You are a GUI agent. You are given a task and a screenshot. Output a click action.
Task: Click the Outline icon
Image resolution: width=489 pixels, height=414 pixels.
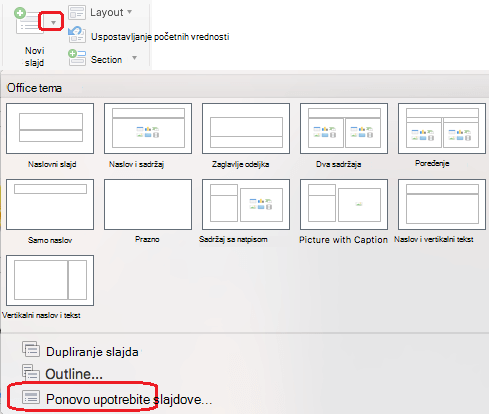click(31, 372)
